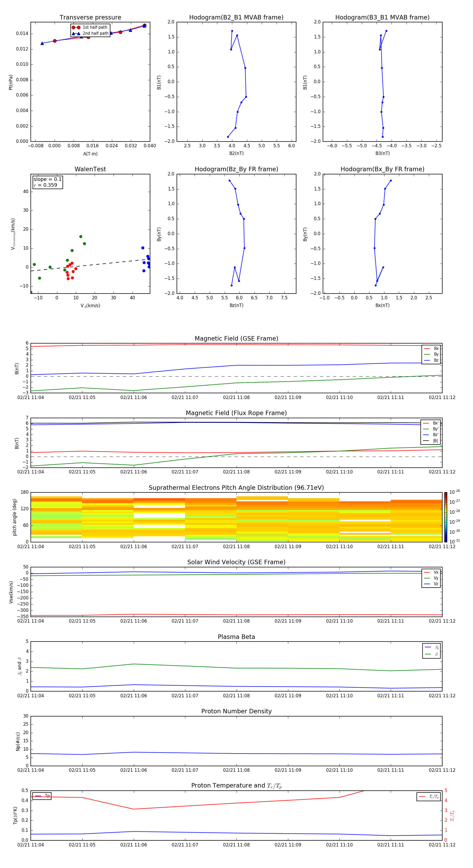The height and width of the screenshot is (868, 473).
Task: Select the "2nd half path" legend entry
Action: point(90,33)
